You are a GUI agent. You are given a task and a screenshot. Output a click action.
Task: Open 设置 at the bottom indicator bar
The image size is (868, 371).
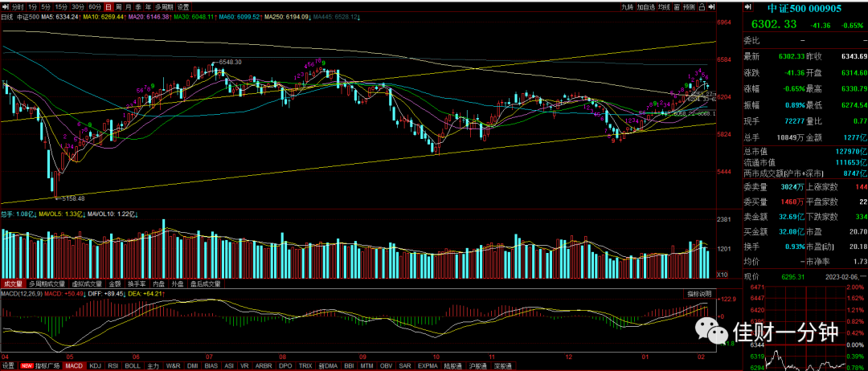8,366
